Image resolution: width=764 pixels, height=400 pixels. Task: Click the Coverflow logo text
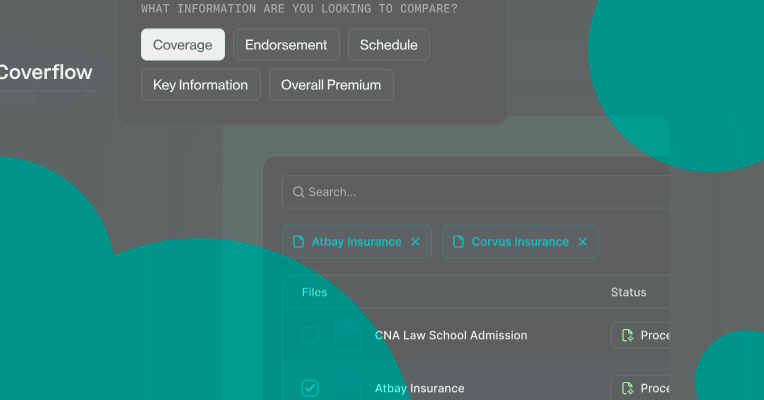tap(45, 73)
